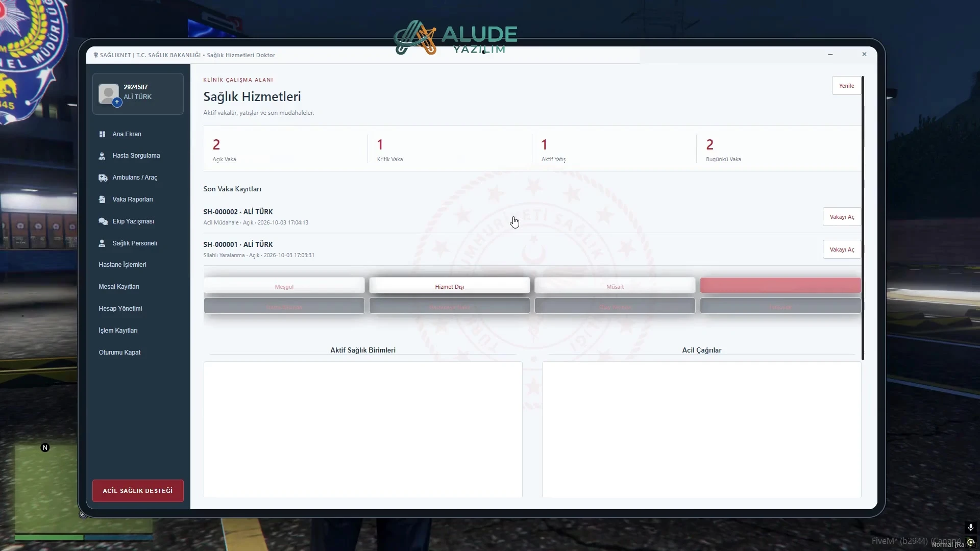
Task: Click the Hasta Sorgulama patient icon
Action: pyautogui.click(x=102, y=156)
